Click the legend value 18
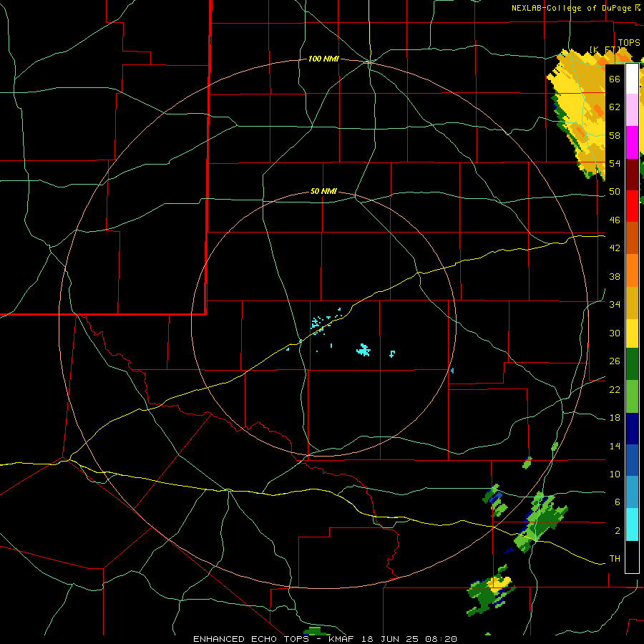This screenshot has width=644, height=644. pos(615,418)
